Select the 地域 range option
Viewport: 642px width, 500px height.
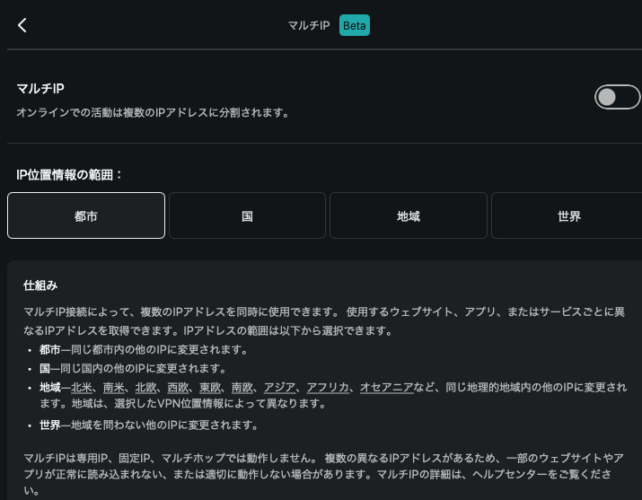click(408, 215)
